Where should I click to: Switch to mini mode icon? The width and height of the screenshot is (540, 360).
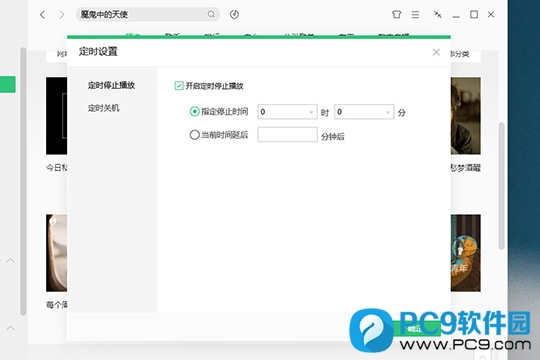pyautogui.click(x=437, y=14)
